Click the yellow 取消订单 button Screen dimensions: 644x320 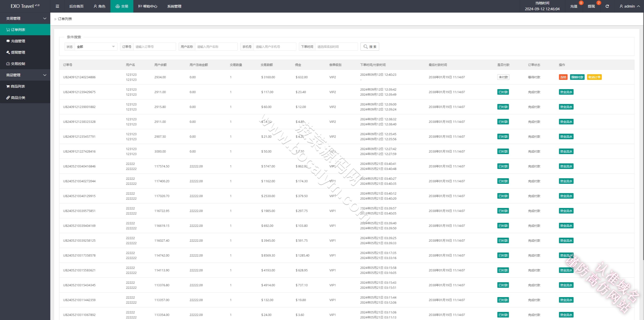point(594,77)
